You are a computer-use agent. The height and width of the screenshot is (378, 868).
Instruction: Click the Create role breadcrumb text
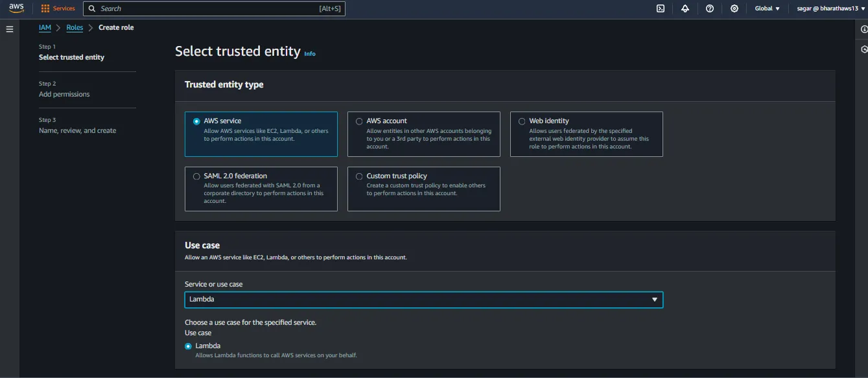tap(116, 28)
